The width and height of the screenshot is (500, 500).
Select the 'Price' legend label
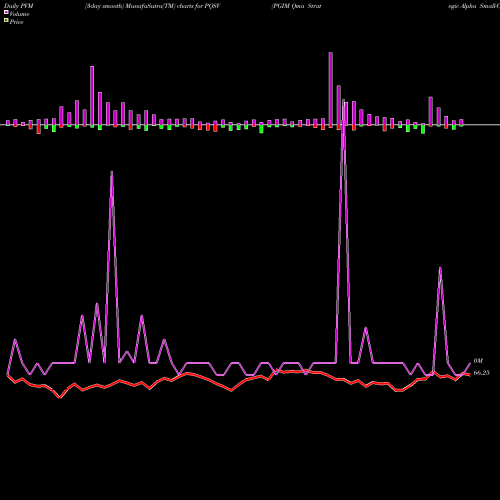[16, 22]
